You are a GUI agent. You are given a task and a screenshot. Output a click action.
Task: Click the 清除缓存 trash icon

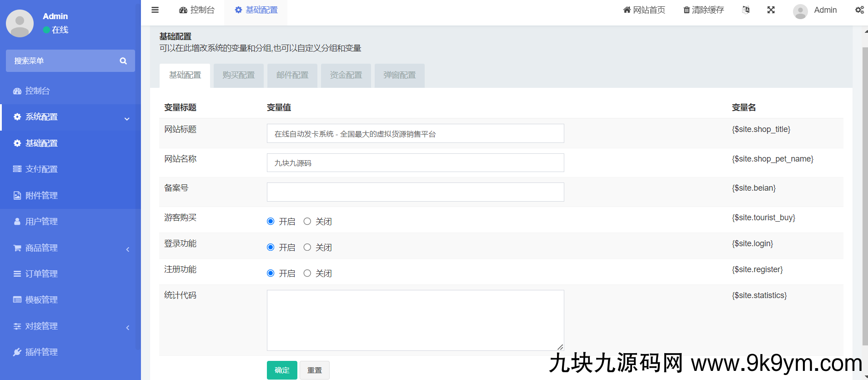(x=687, y=10)
